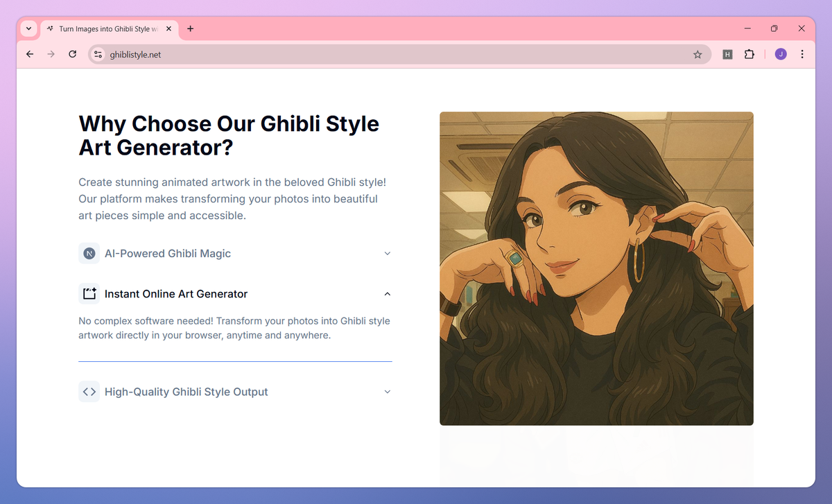The image size is (832, 504).
Task: Select the Instant Online Art Generator icon
Action: point(89,293)
